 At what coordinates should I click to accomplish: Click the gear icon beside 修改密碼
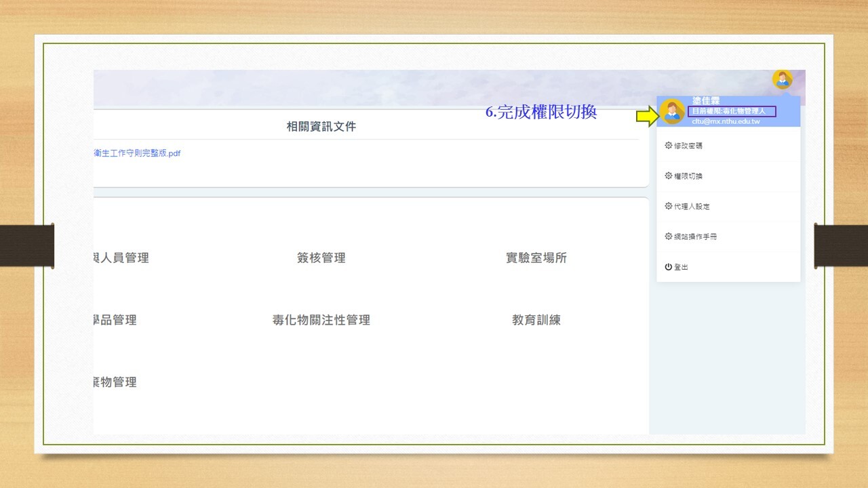coord(669,146)
